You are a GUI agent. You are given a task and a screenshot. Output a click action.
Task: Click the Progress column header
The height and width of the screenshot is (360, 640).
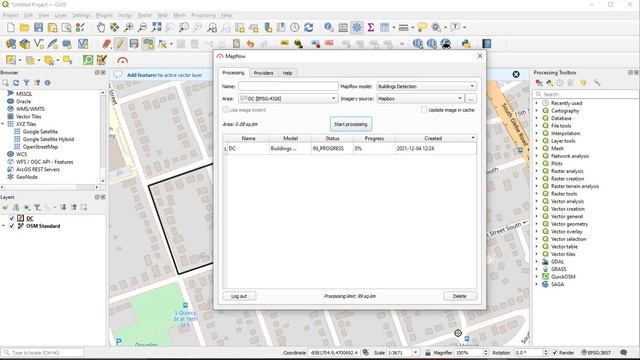[374, 138]
